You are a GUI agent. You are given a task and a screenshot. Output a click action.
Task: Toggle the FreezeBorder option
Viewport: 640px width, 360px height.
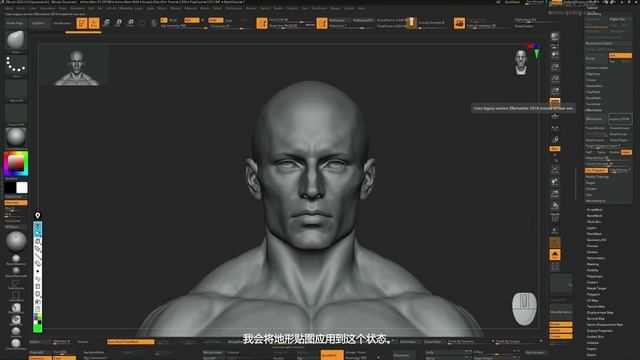coord(596,128)
